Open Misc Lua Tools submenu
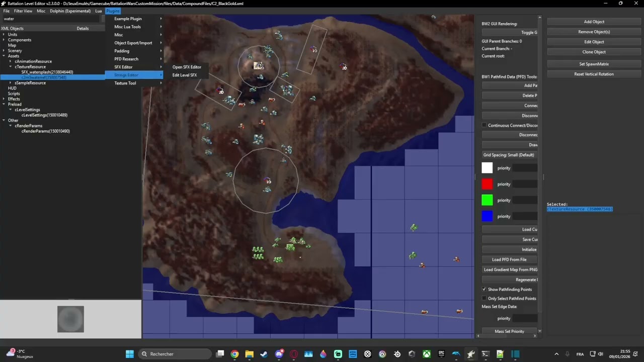This screenshot has width=644, height=362. point(134,27)
